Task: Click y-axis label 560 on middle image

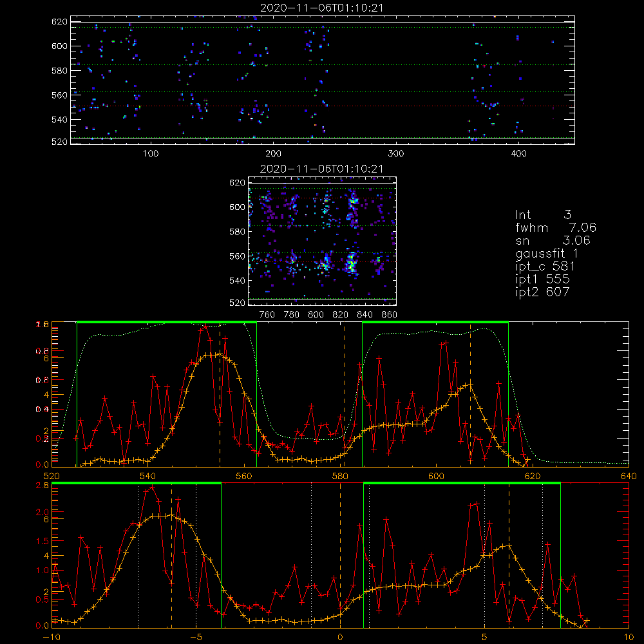Action: (237, 256)
